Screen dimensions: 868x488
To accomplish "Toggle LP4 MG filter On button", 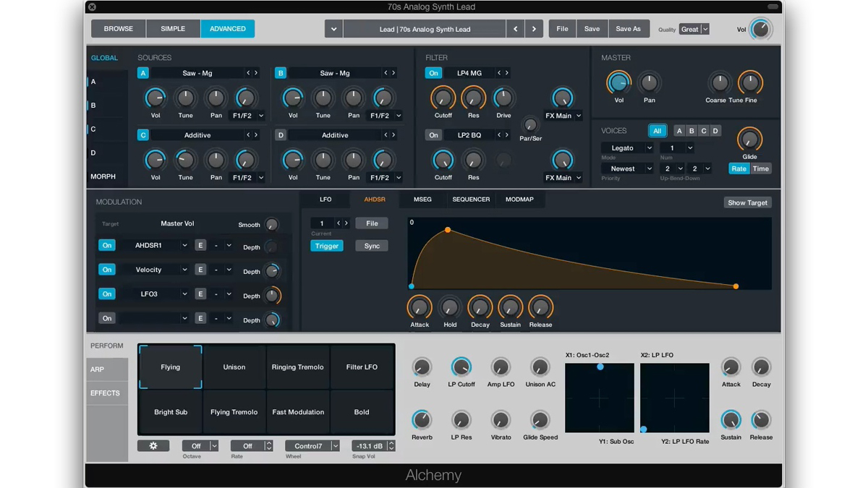I will pos(433,73).
